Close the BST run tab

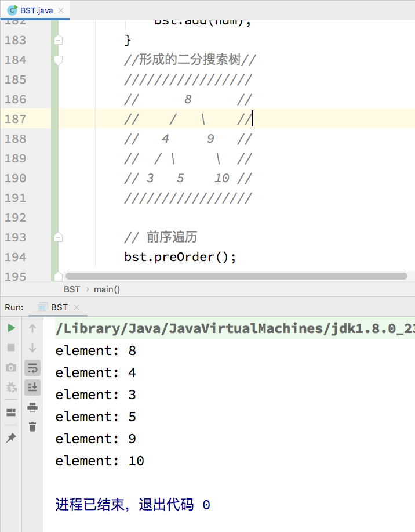pos(77,307)
